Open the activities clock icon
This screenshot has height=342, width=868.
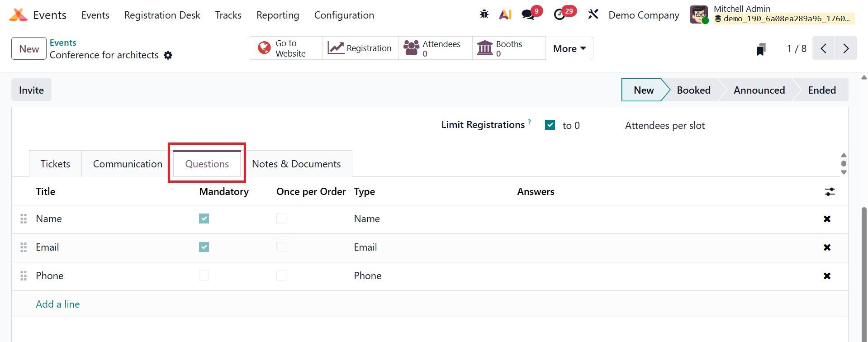tap(560, 14)
